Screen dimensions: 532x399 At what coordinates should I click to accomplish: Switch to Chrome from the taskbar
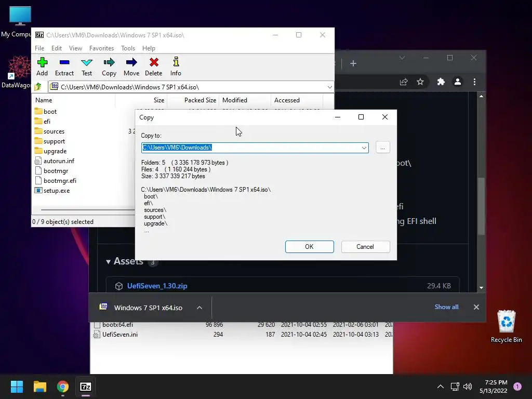63,387
